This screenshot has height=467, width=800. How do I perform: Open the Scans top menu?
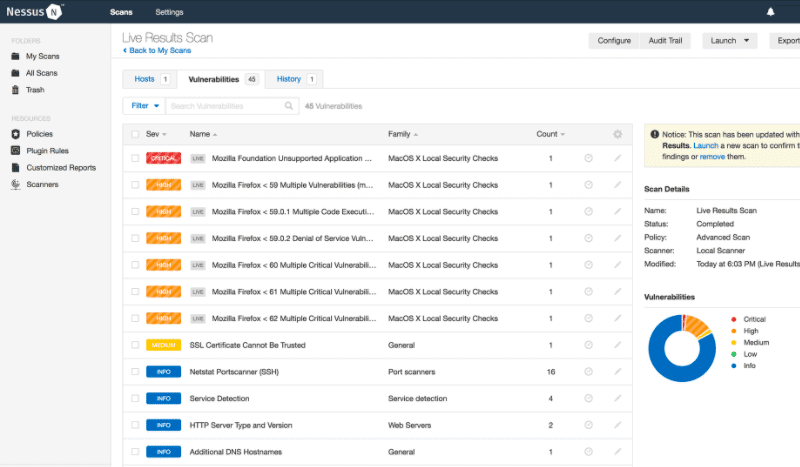[121, 12]
